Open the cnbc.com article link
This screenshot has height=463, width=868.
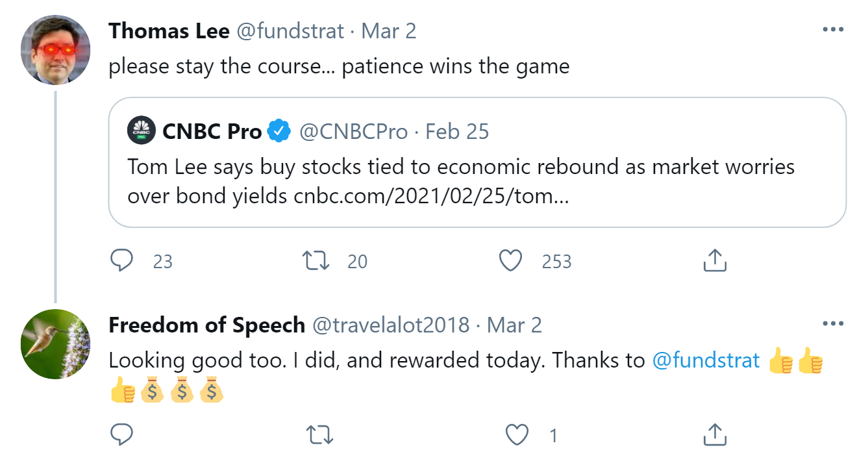point(431,196)
